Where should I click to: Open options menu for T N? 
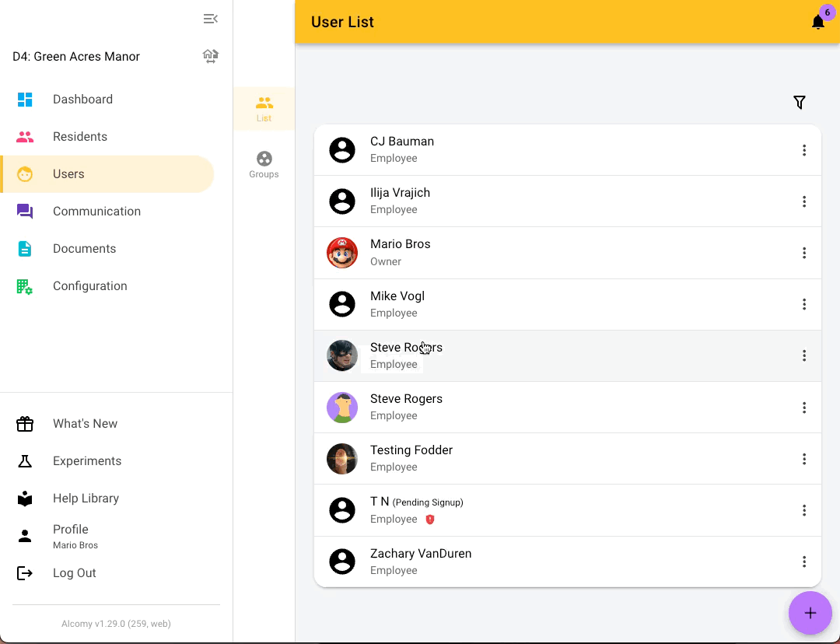[804, 510]
